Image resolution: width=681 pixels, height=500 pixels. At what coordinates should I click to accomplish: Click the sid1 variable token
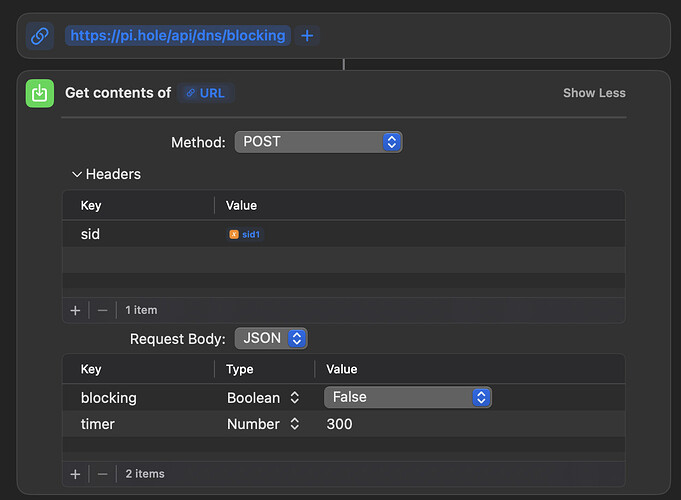click(x=245, y=234)
